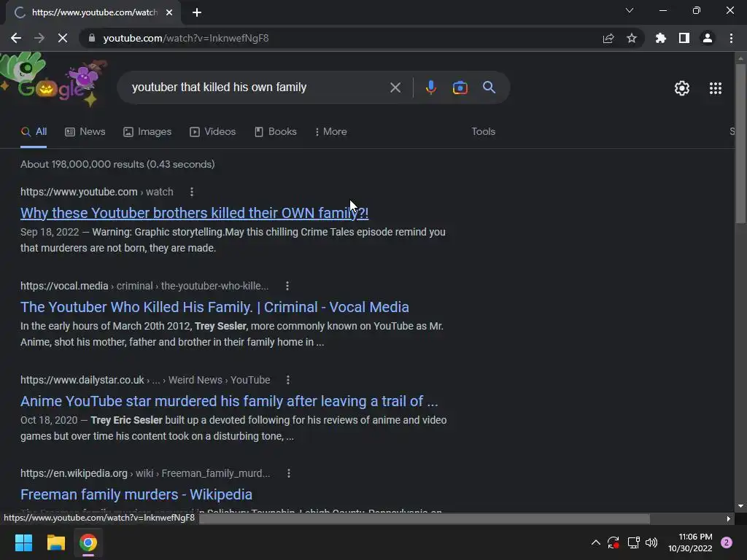747x560 pixels.
Task: Search by image with camera icon
Action: coord(460,87)
